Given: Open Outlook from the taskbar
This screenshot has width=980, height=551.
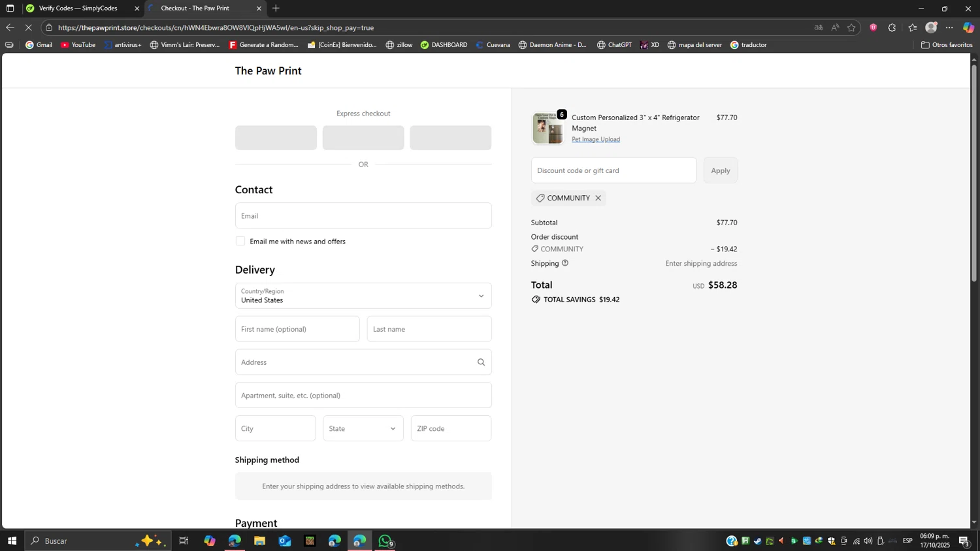Looking at the screenshot, I should (285, 541).
